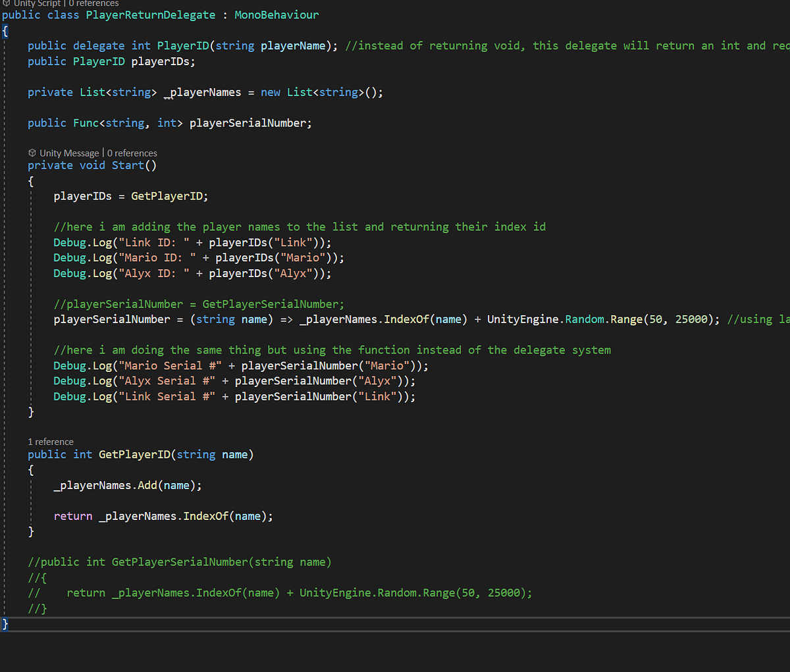
Task: Click the GetPlayerID method name
Action: [135, 454]
